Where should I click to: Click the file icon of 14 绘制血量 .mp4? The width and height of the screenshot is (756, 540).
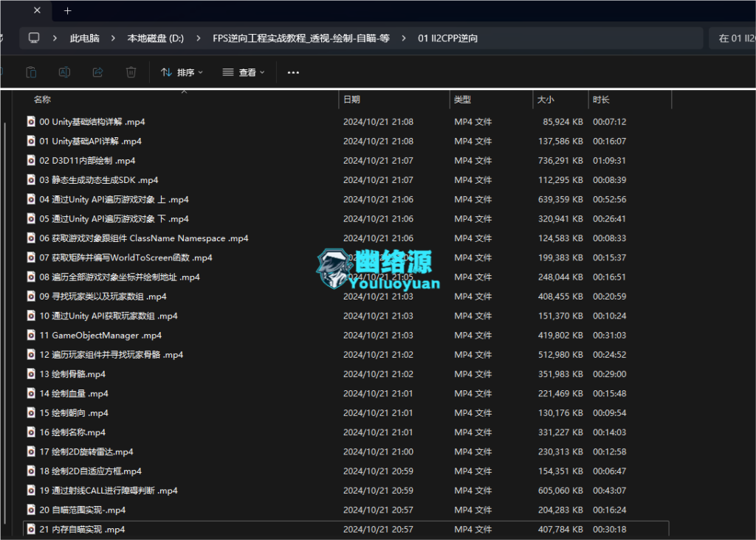[x=31, y=393]
